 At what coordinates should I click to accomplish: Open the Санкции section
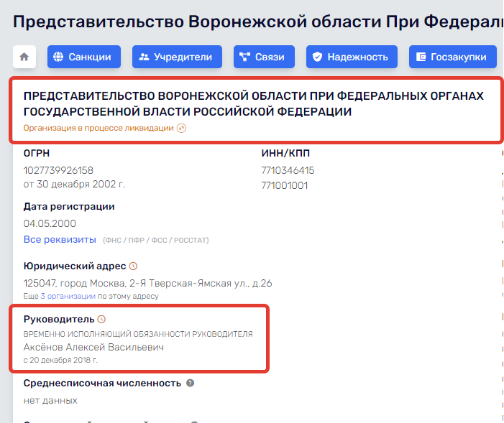tap(84, 57)
